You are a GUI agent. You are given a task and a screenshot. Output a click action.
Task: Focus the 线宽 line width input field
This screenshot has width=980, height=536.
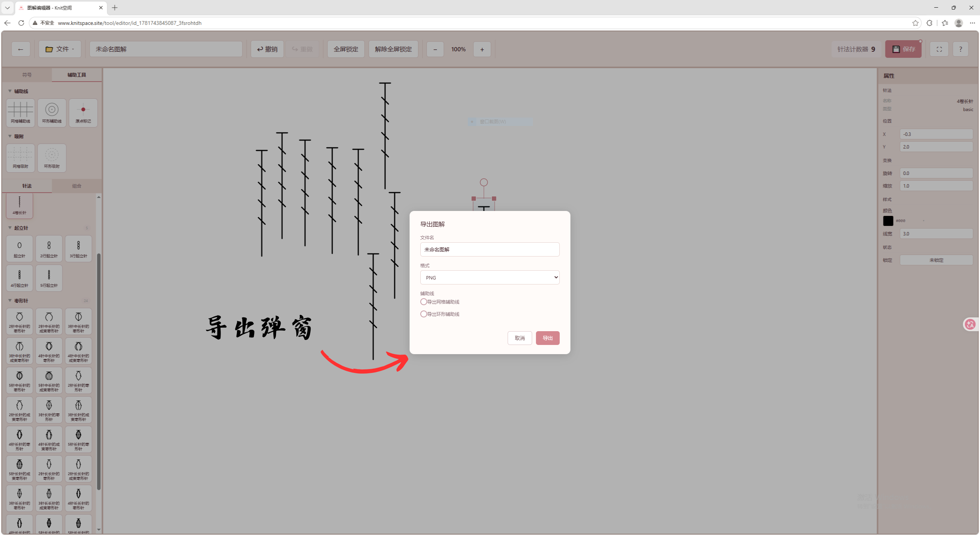pyautogui.click(x=936, y=234)
